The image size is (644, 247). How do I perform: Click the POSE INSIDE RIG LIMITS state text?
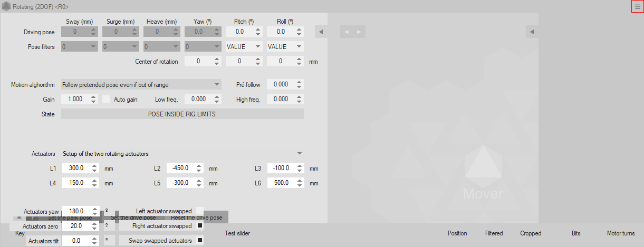182,114
